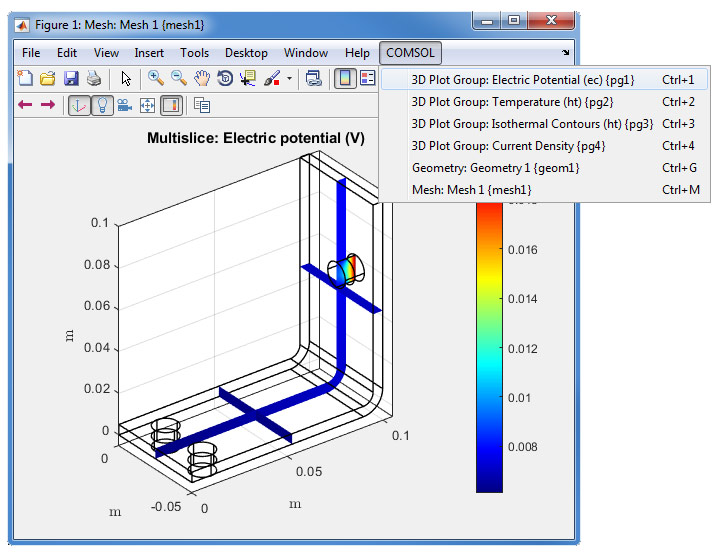The image size is (716, 556).
Task: Select the Zoom Out magnifier tool
Action: (178, 78)
